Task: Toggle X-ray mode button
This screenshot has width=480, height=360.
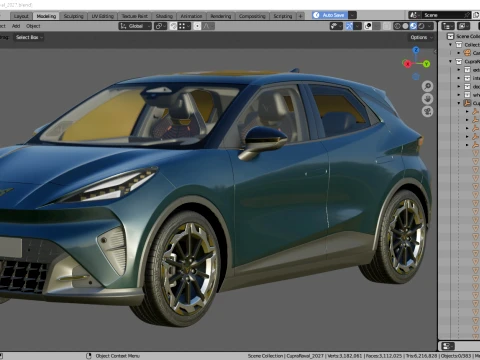Action: tap(387, 26)
